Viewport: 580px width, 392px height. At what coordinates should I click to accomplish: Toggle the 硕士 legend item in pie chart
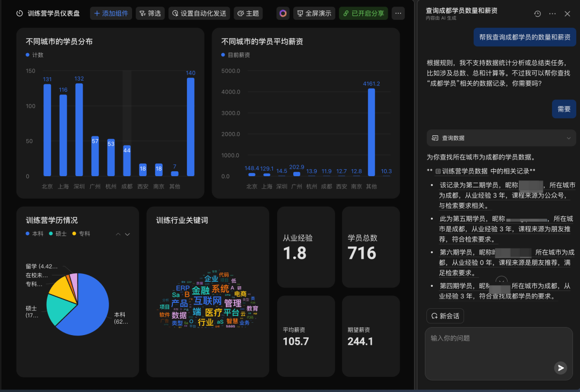pyautogui.click(x=57, y=234)
